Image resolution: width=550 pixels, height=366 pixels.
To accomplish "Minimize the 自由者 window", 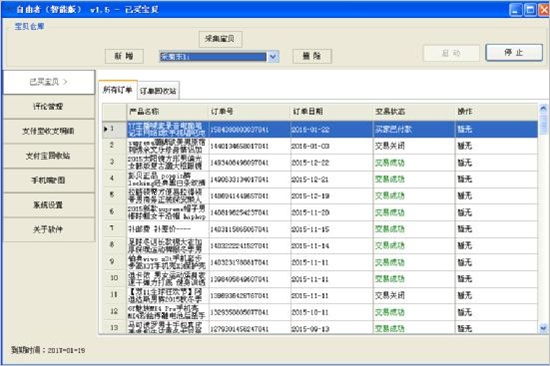I will pos(515,9).
